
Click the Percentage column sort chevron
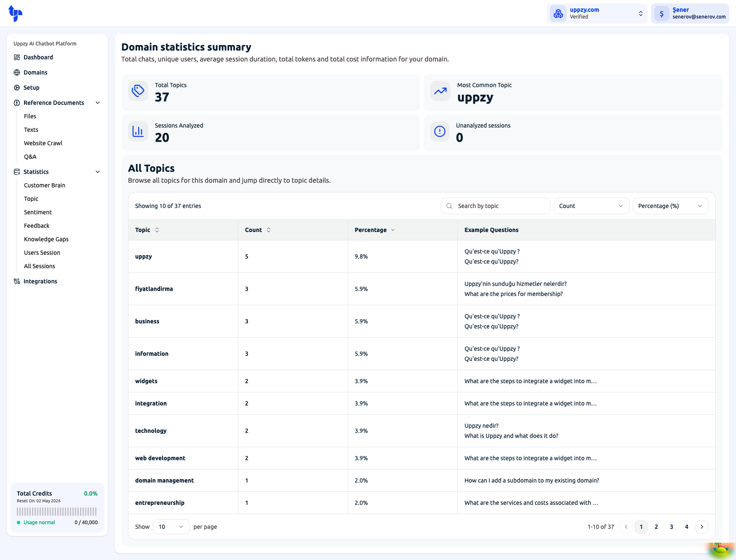pos(393,230)
